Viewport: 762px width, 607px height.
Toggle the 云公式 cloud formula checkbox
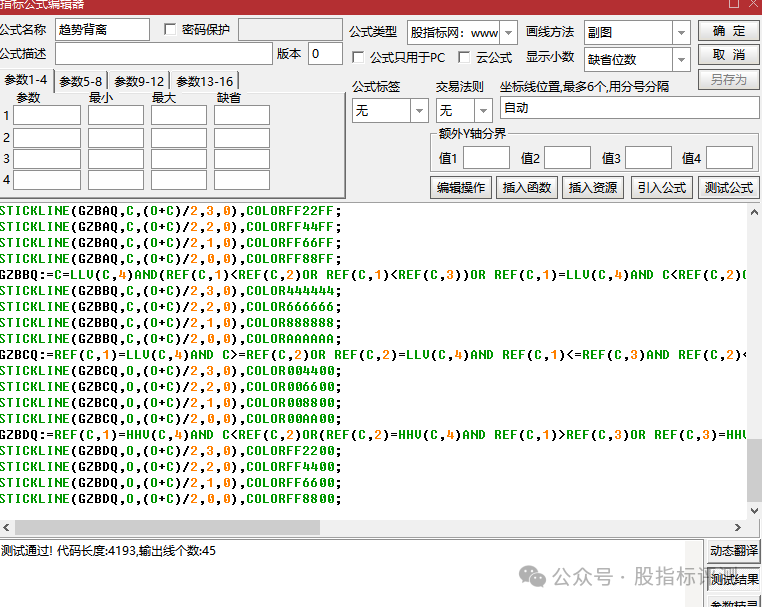tap(464, 57)
